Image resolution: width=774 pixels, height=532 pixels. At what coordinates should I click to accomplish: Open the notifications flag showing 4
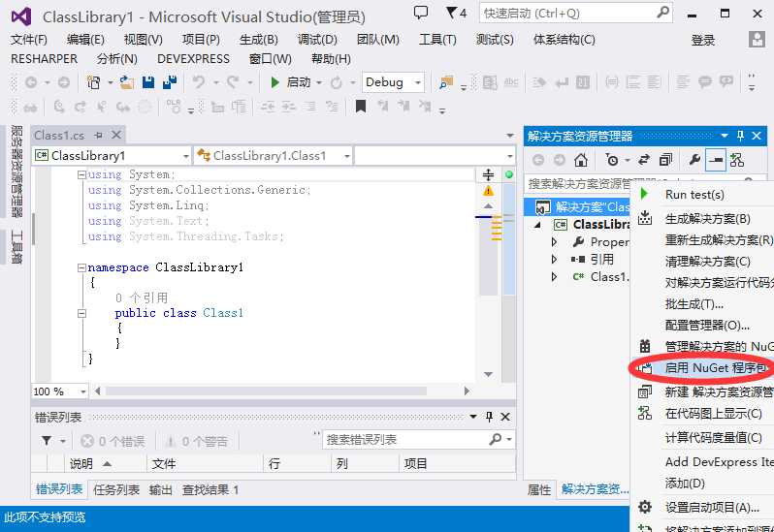456,13
